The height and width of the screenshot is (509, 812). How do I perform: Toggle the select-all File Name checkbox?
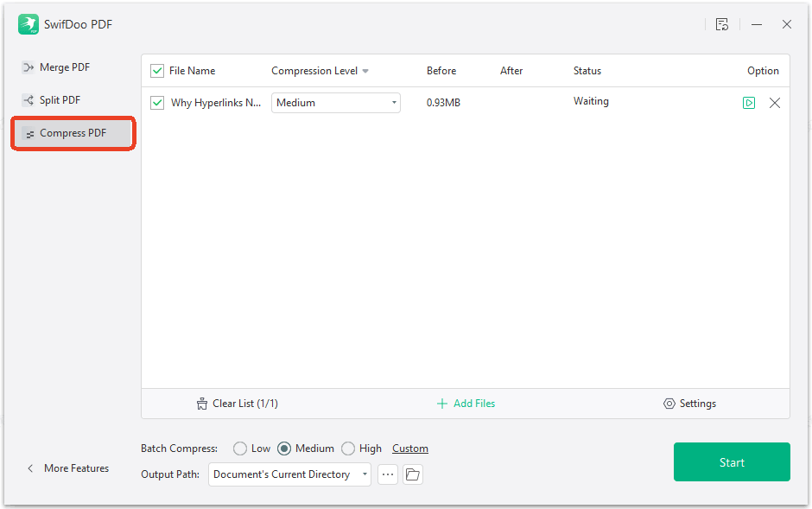(157, 71)
